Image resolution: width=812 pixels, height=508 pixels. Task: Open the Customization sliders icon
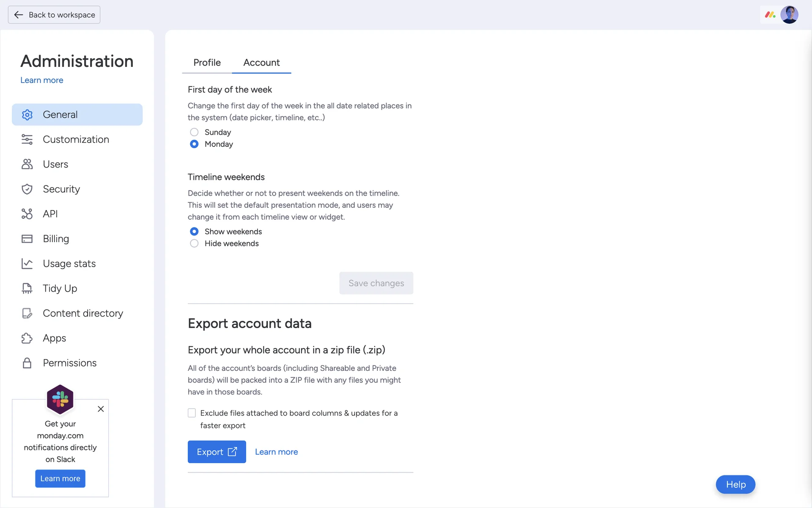tap(27, 139)
